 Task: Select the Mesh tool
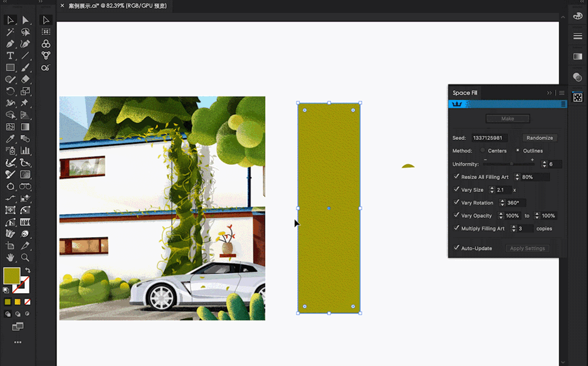[10, 127]
